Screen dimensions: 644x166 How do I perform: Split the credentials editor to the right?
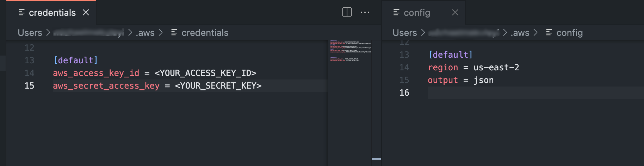347,12
